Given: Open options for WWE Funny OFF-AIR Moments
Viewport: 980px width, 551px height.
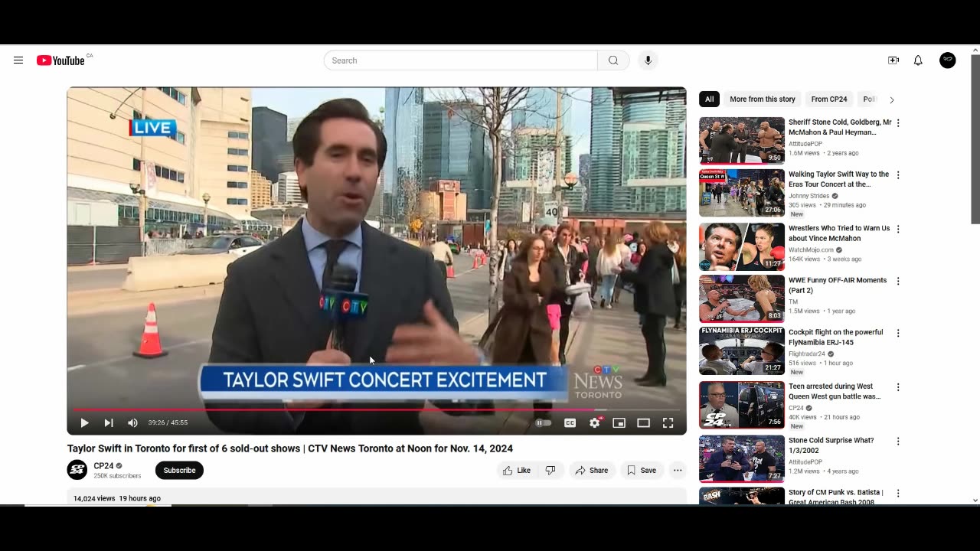Looking at the screenshot, I should [898, 281].
